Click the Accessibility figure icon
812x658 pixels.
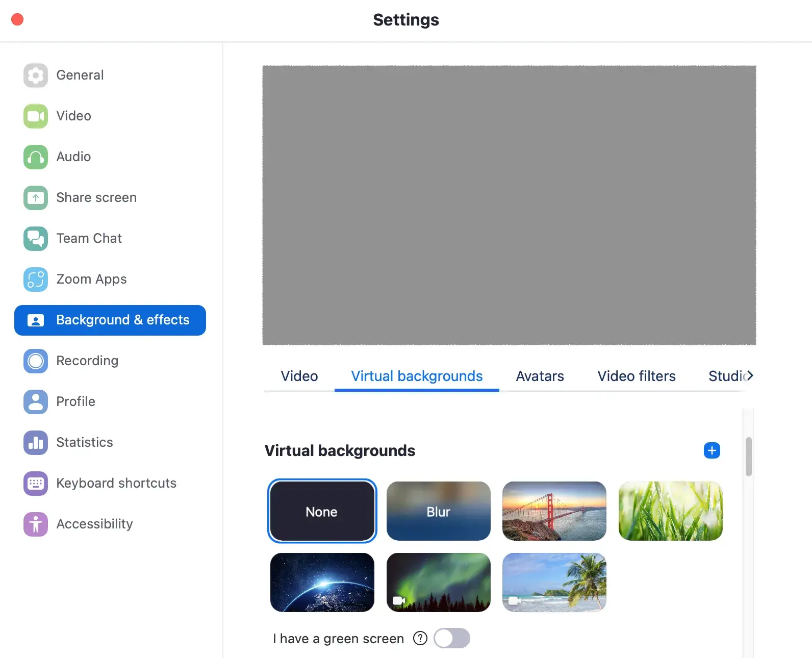36,524
